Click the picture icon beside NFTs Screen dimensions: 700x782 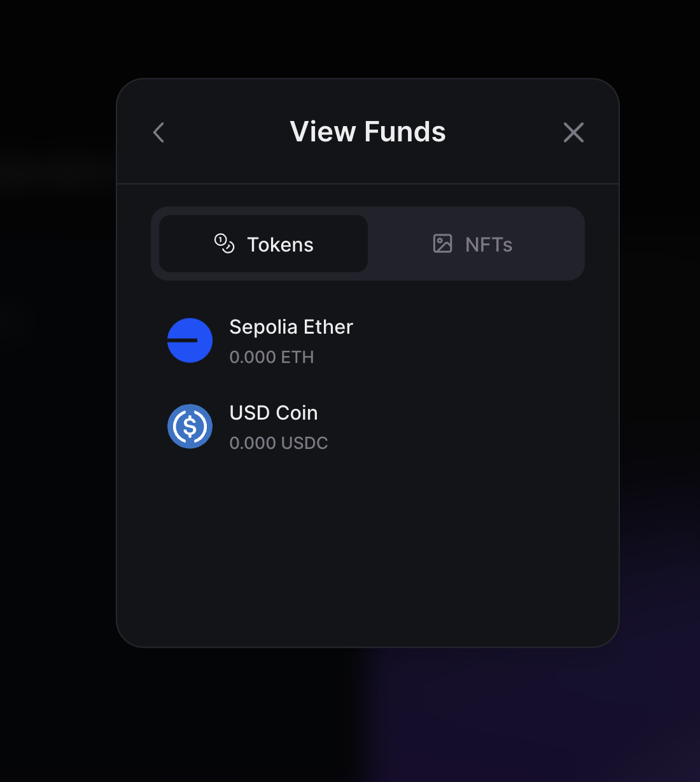click(x=442, y=243)
